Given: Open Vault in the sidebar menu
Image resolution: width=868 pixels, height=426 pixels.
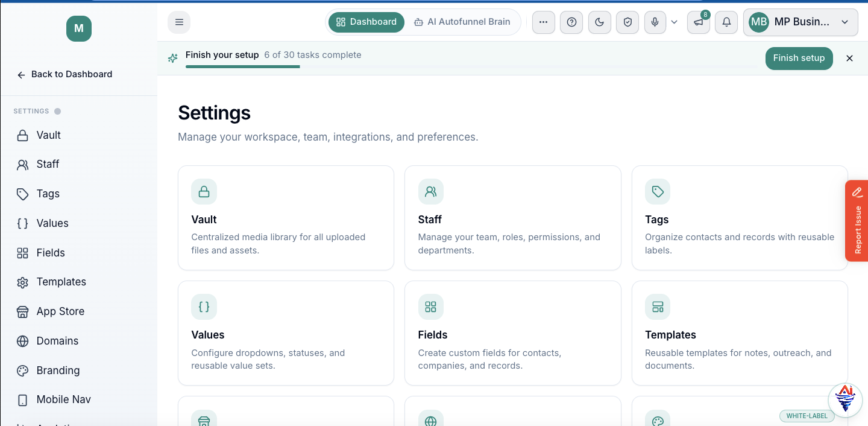Looking at the screenshot, I should (78, 135).
